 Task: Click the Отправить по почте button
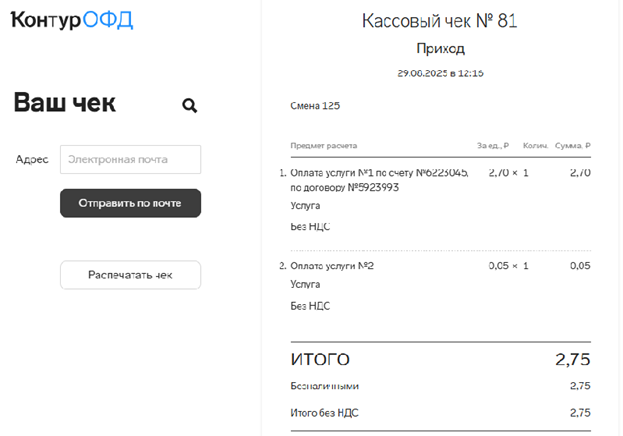(x=130, y=203)
